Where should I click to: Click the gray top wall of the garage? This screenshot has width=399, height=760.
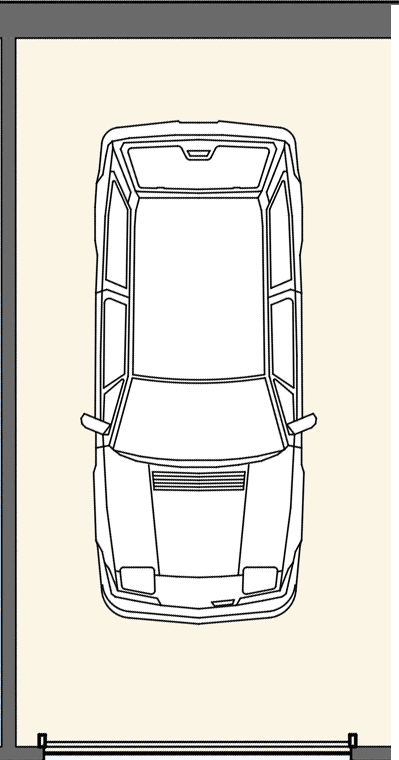click(x=195, y=20)
